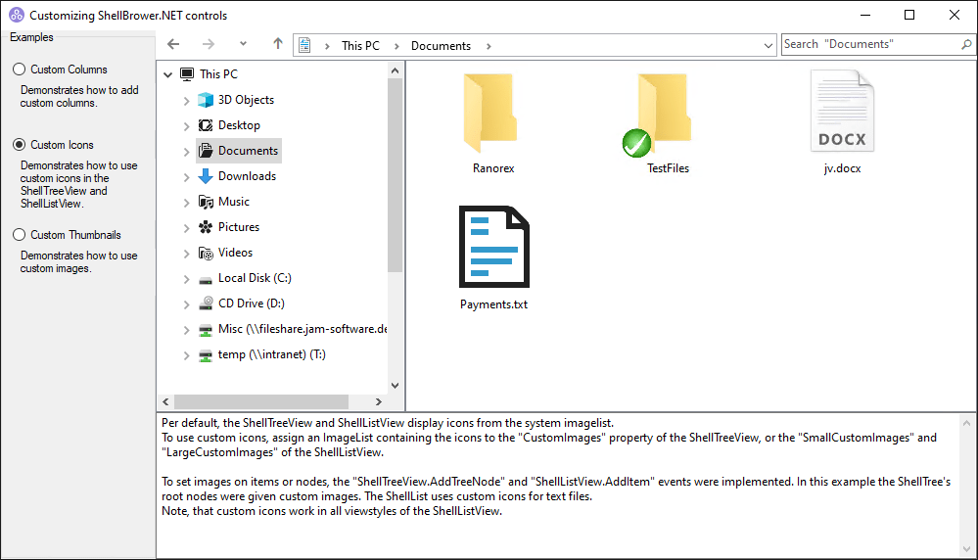
Task: Open the address bar history dropdown
Action: [x=768, y=46]
